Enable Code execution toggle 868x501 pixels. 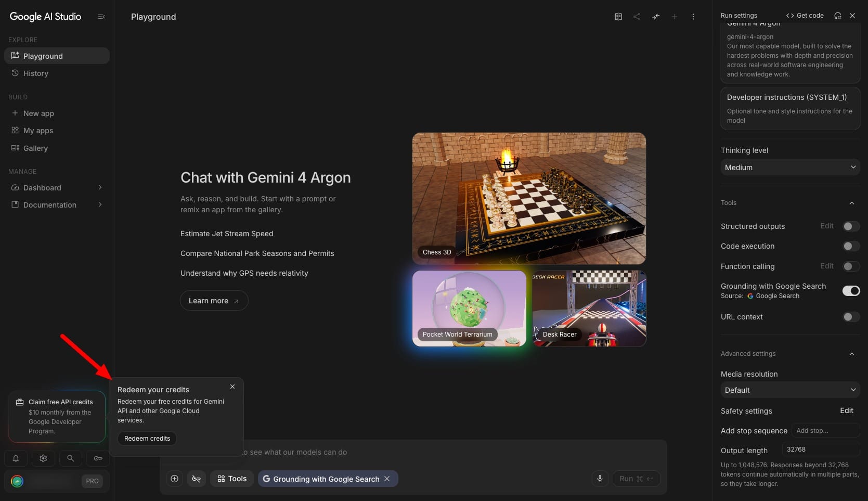point(851,246)
